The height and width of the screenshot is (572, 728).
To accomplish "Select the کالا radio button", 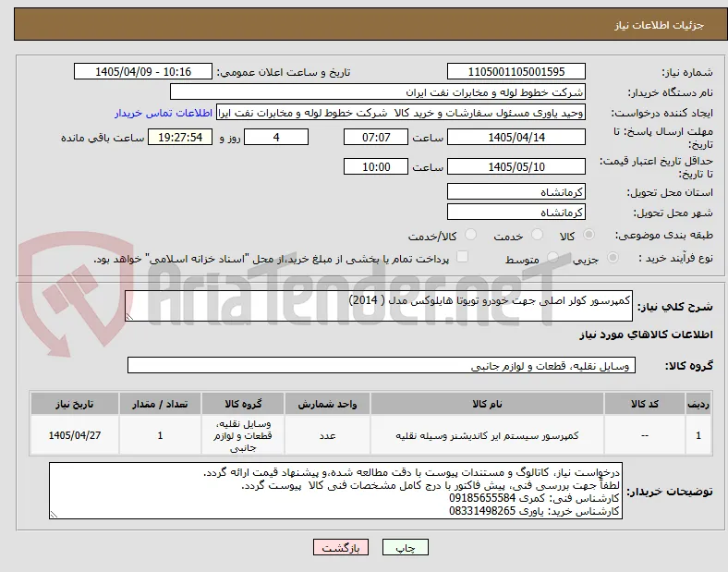I will click(588, 235).
